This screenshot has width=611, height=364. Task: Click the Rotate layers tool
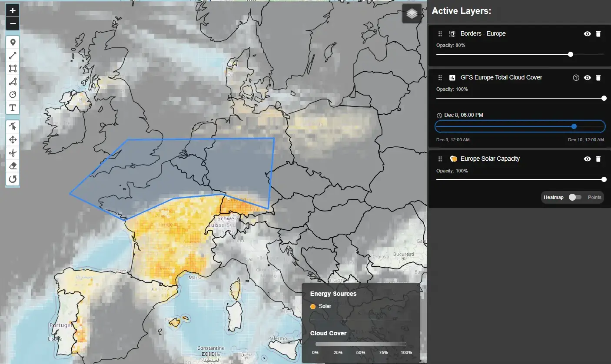13,179
